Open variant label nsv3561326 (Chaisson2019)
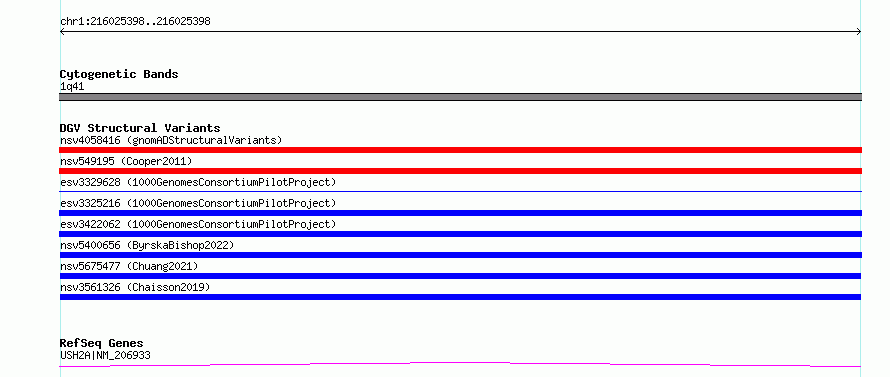This screenshot has height=377, width=890. (x=135, y=287)
